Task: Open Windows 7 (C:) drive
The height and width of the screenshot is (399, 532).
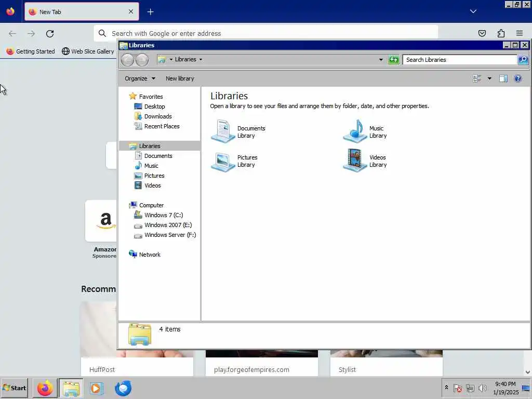Action: tap(163, 215)
